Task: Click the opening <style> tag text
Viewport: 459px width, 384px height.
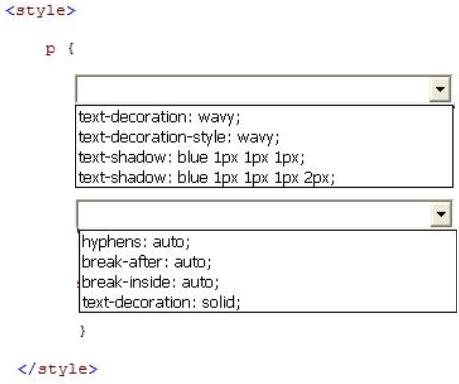Action: coord(41,11)
